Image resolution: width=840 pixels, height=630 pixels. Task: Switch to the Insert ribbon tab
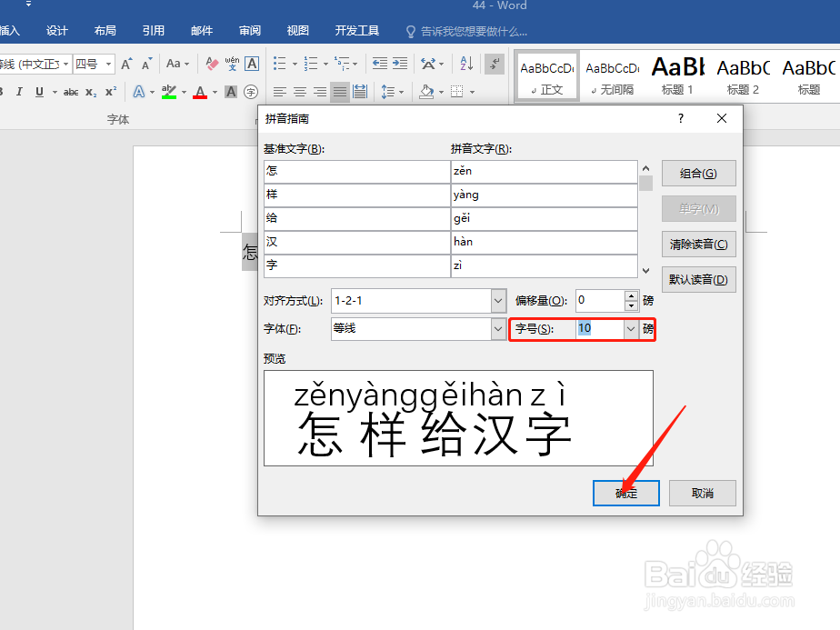(x=11, y=29)
